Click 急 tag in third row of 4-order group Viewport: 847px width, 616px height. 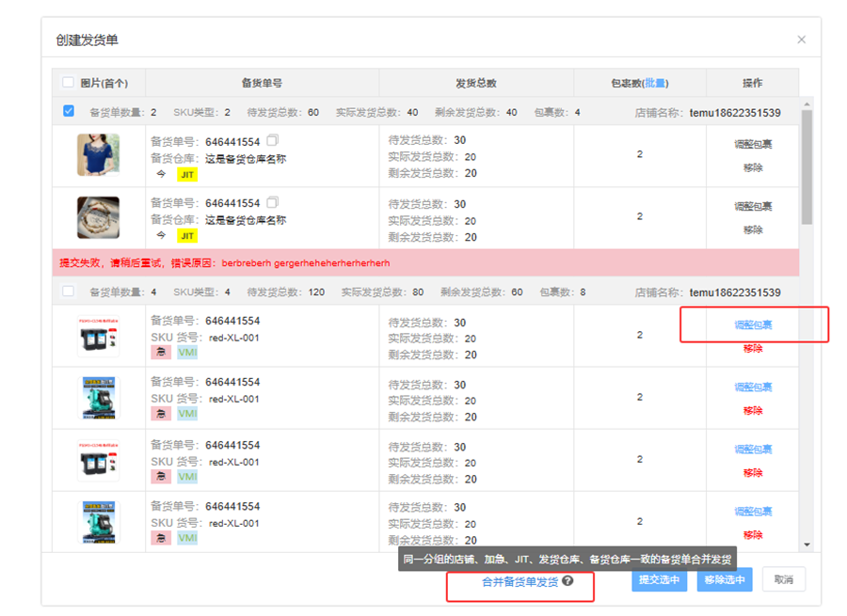pos(161,477)
